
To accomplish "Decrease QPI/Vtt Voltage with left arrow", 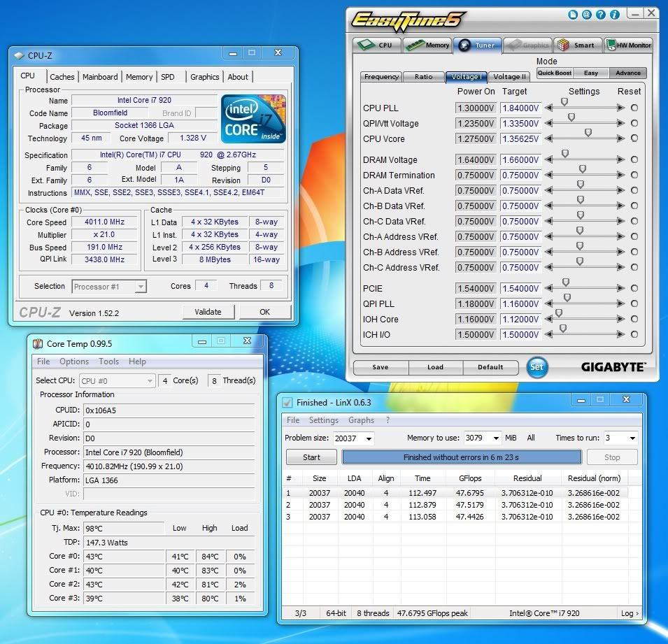I will point(548,123).
